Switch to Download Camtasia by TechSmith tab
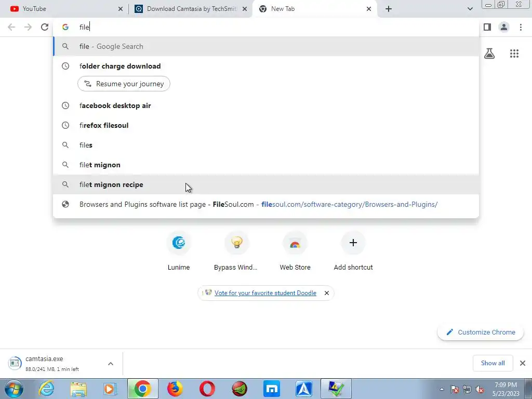The width and height of the screenshot is (532, 399). pyautogui.click(x=190, y=9)
